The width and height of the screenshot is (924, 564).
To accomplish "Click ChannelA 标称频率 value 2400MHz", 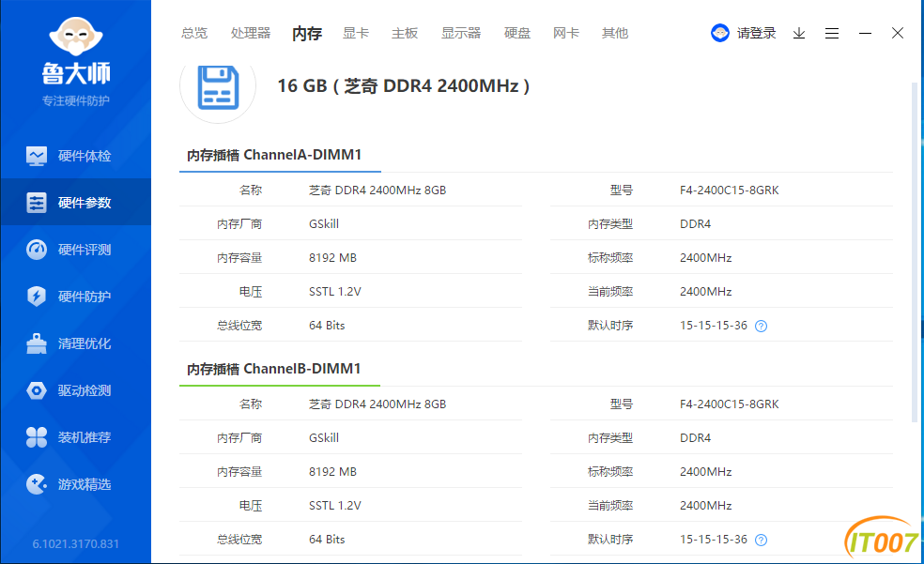I will [705, 258].
